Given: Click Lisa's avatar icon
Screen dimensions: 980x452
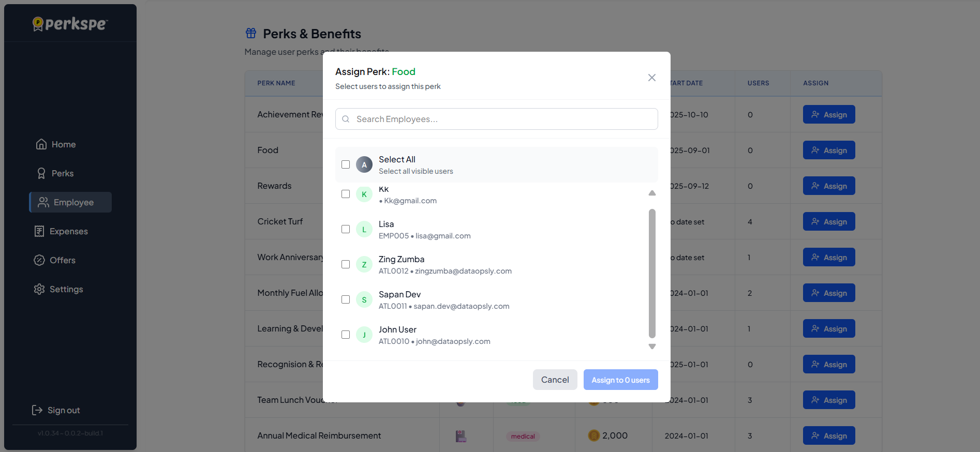Looking at the screenshot, I should [x=364, y=229].
